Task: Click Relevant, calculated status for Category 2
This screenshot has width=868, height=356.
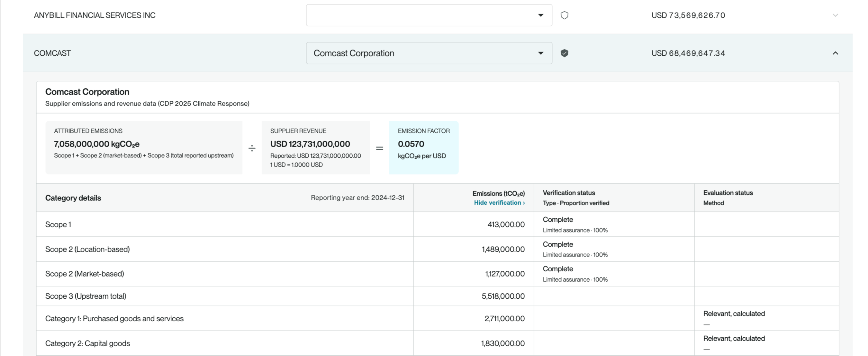Action: [x=734, y=338]
